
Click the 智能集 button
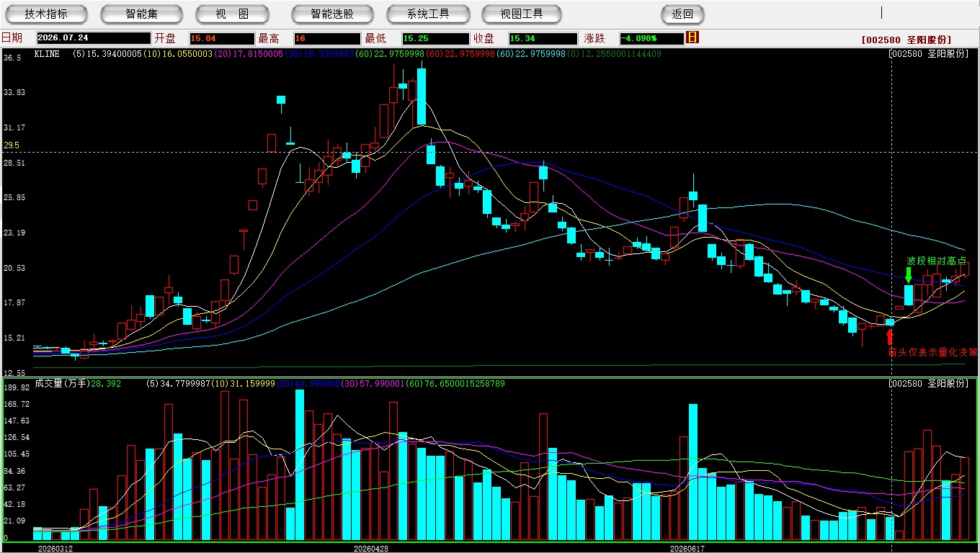pos(141,14)
